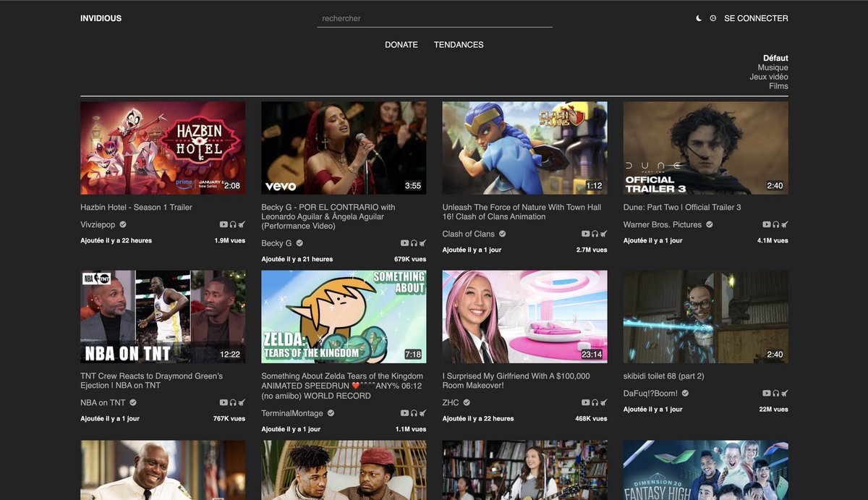This screenshot has height=500, width=868.
Task: Click jet icon on the ZHC row
Action: tap(603, 403)
